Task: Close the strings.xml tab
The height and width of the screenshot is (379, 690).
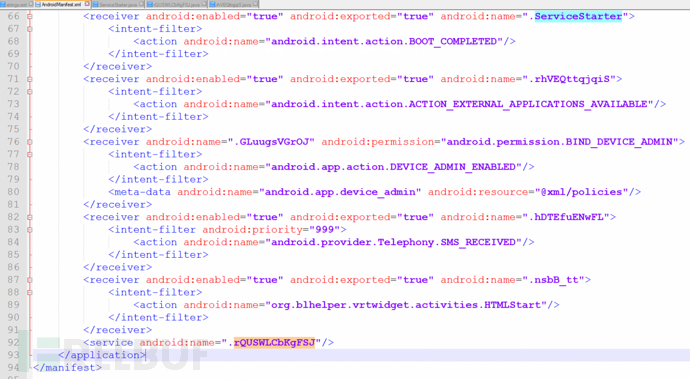Action: [x=31, y=4]
